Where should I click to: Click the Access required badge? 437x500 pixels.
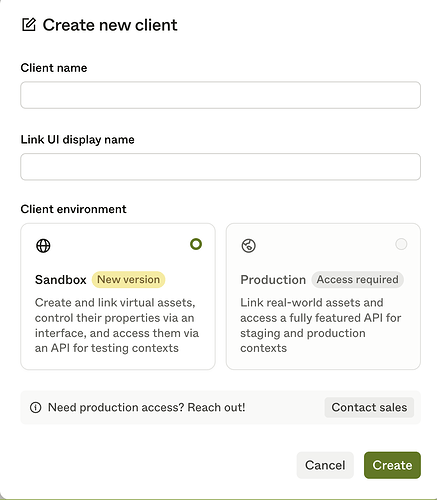pyautogui.click(x=357, y=279)
